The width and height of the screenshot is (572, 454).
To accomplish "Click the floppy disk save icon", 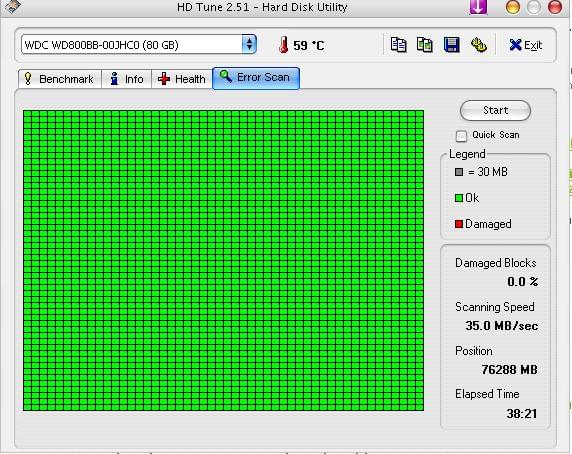I will click(x=451, y=45).
